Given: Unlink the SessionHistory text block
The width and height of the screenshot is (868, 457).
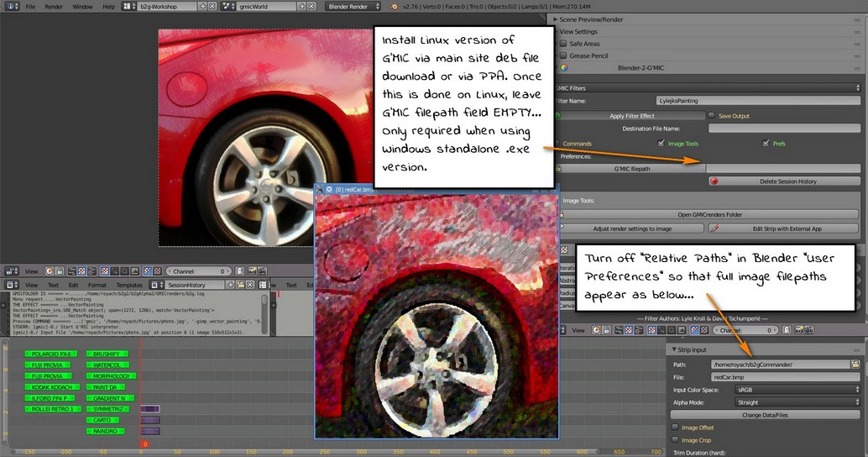Looking at the screenshot, I should [250, 285].
